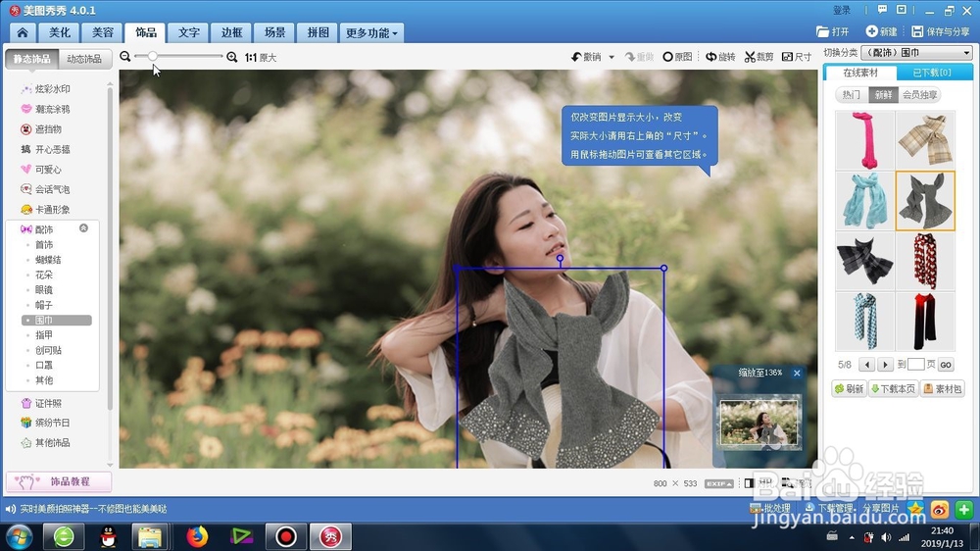Switch to 在线素材 tab
This screenshot has height=551, width=980.
[x=860, y=73]
